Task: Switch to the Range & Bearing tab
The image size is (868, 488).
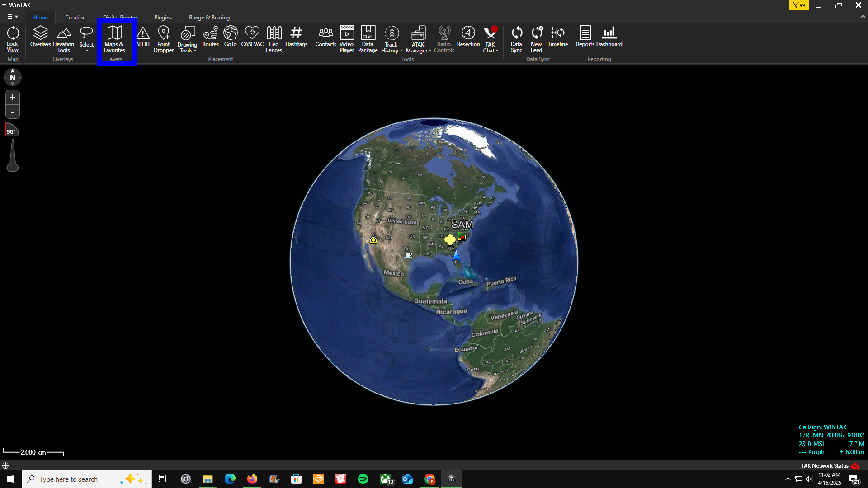Action: [x=209, y=17]
